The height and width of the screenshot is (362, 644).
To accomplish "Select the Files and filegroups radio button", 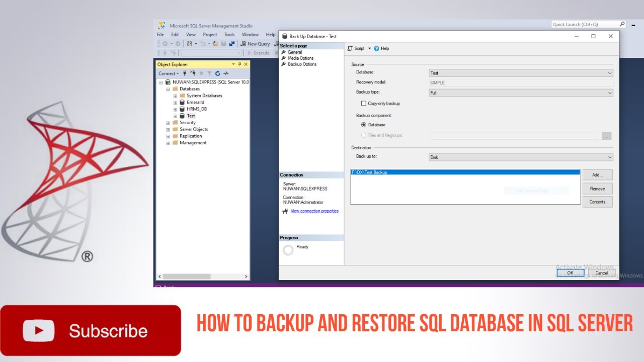I will point(364,135).
